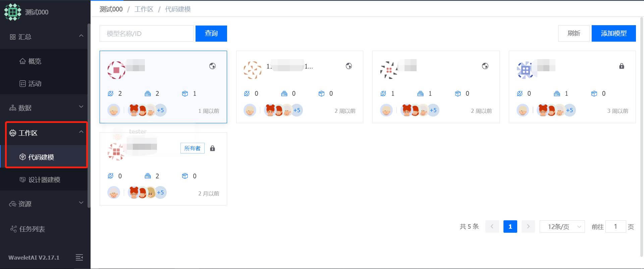Click the globe icon on third model card
This screenshot has width=644, height=269.
coord(485,66)
